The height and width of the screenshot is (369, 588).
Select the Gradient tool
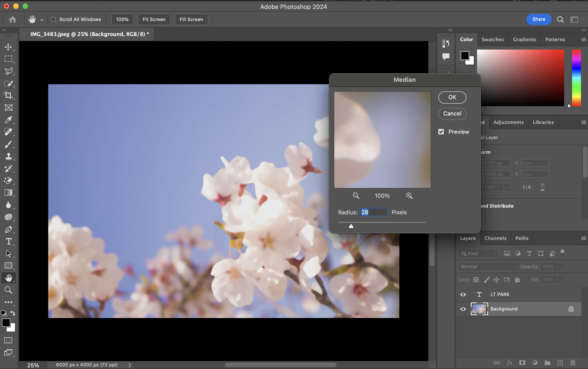click(x=8, y=193)
